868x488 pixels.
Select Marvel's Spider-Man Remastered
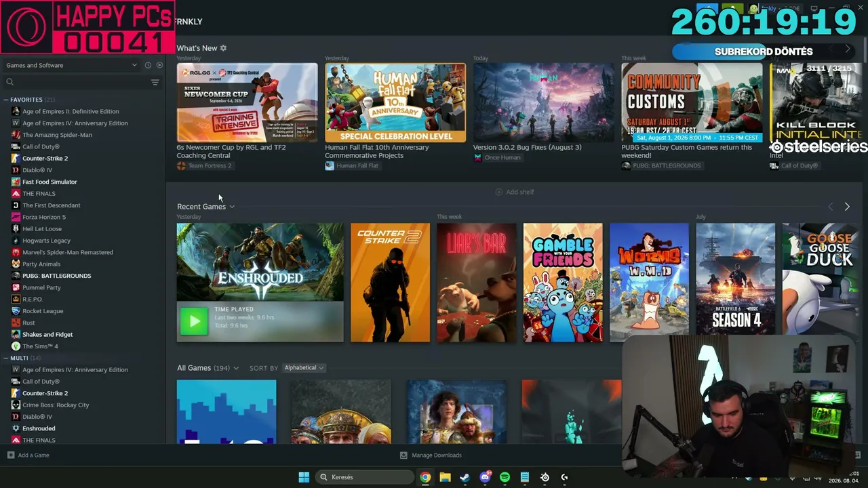tap(68, 252)
